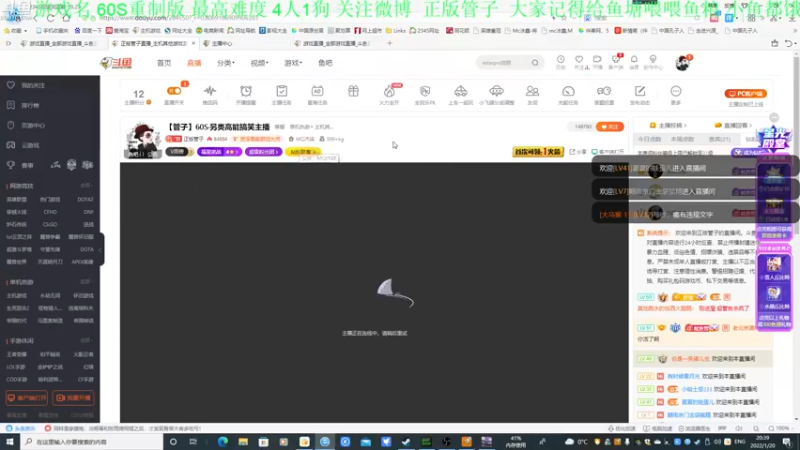This screenshot has height=450, width=800.
Task: Switch to the 贵宾(21) tab
Action: (x=719, y=139)
